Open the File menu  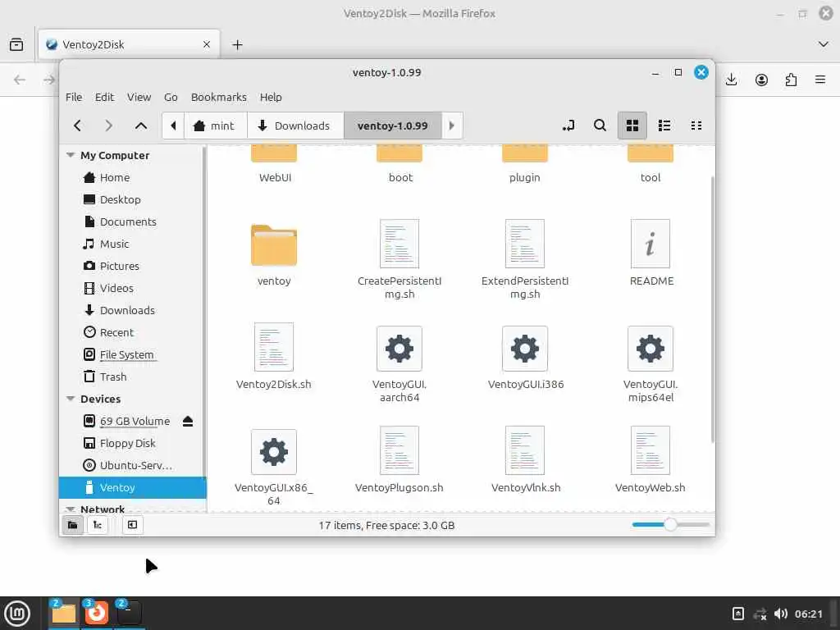click(74, 97)
